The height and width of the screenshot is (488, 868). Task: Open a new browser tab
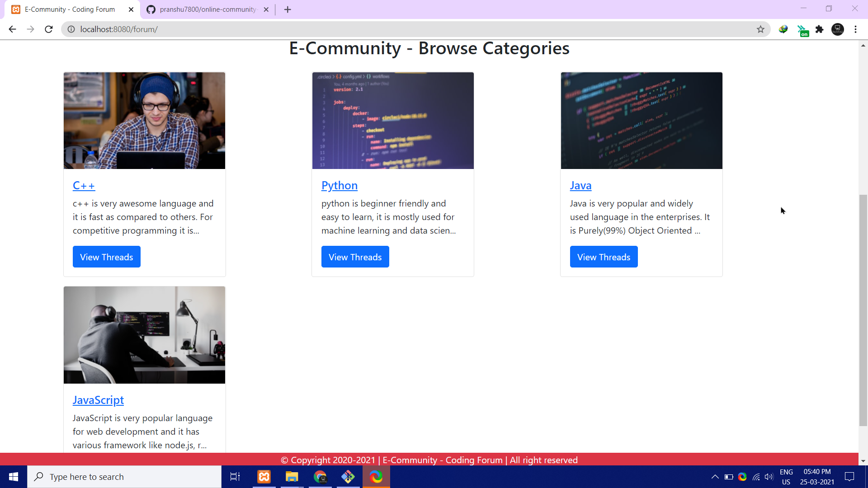(288, 9)
